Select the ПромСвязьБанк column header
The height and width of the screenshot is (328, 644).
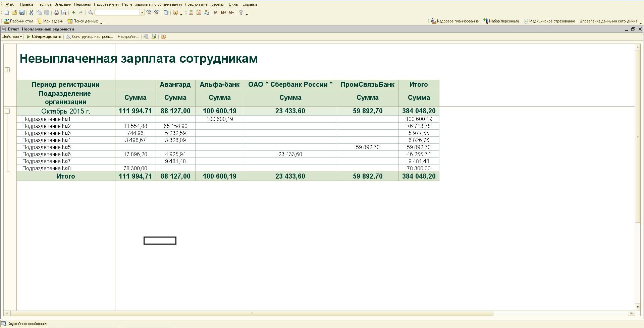click(x=368, y=84)
